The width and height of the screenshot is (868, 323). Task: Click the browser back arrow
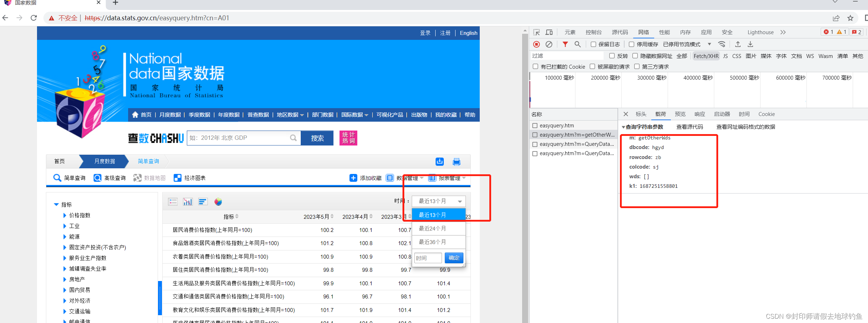(5, 18)
